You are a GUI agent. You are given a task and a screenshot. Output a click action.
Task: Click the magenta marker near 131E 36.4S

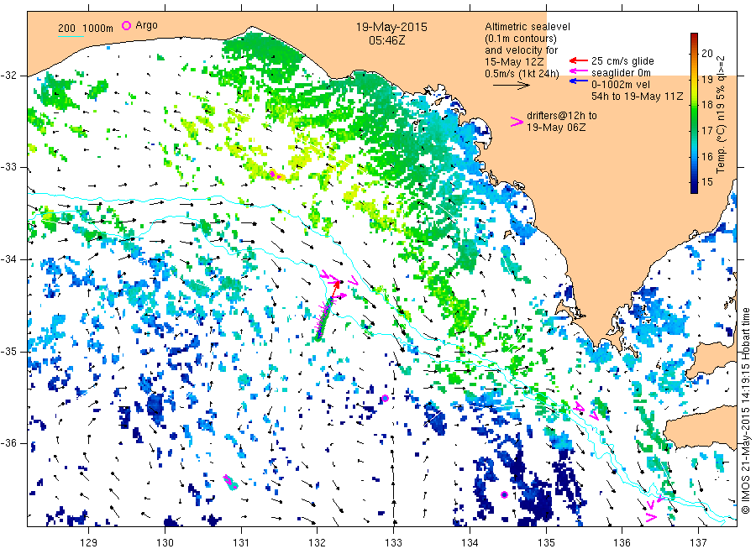[230, 482]
